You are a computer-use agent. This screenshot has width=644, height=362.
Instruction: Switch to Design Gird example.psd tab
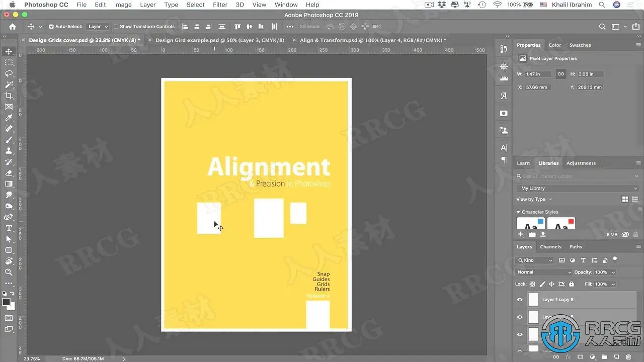tap(220, 40)
